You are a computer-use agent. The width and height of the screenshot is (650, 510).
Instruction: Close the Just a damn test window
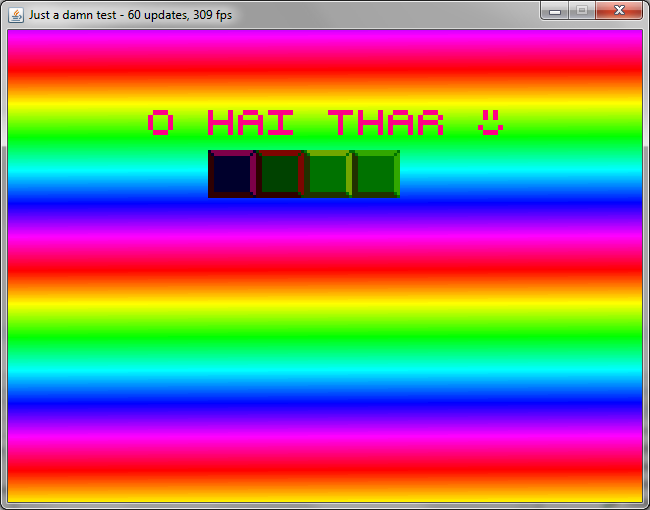click(619, 10)
